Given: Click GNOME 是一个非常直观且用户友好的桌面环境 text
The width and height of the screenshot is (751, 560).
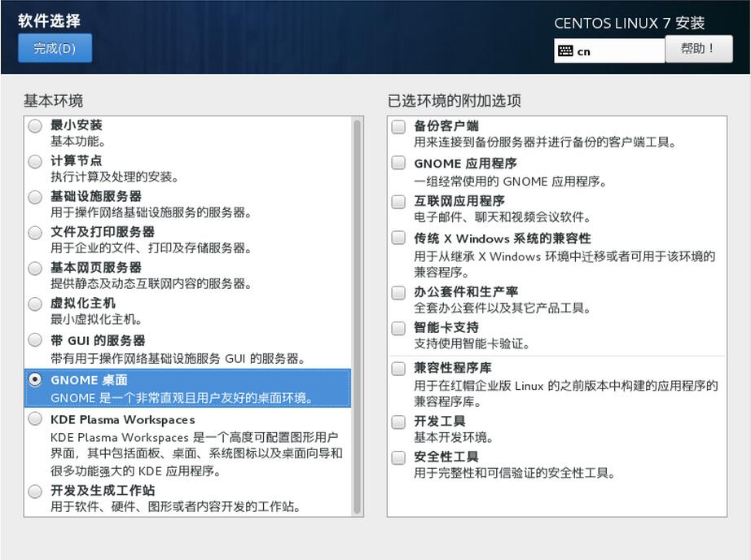Looking at the screenshot, I should point(182,398).
